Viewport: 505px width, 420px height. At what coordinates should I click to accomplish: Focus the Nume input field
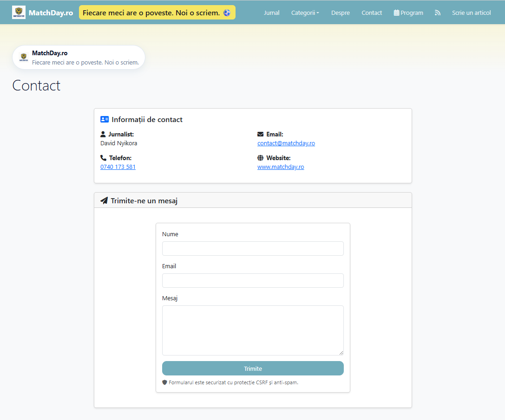pyautogui.click(x=253, y=248)
